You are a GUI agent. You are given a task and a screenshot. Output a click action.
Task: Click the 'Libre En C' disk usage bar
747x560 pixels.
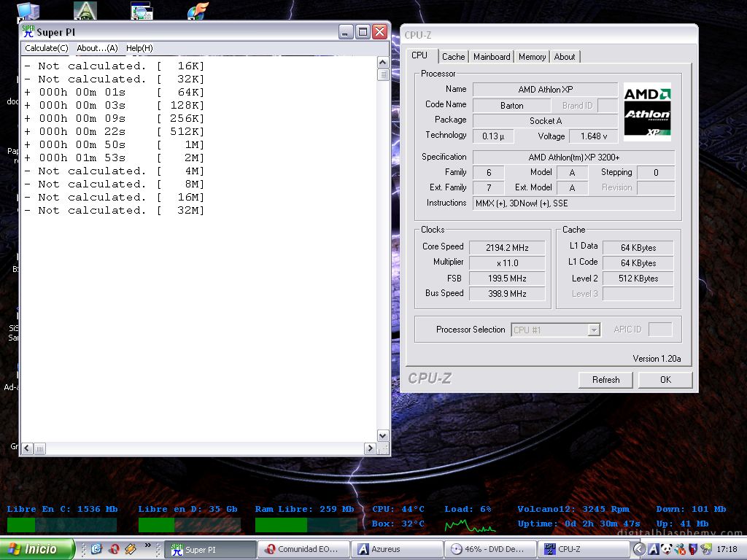tap(62, 525)
